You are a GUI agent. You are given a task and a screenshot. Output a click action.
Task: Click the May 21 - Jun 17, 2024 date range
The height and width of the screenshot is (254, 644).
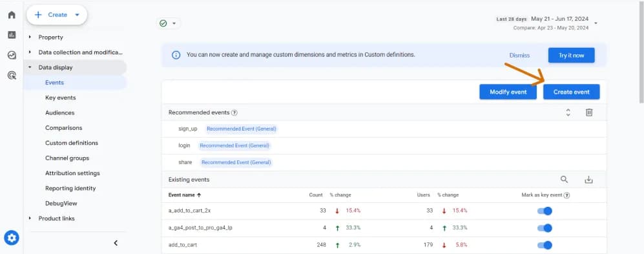[x=559, y=19]
